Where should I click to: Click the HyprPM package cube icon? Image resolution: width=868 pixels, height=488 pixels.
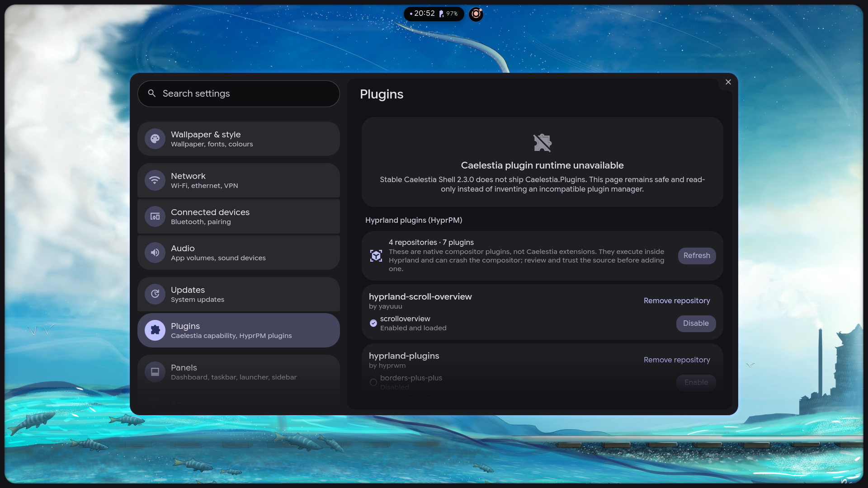(x=376, y=256)
